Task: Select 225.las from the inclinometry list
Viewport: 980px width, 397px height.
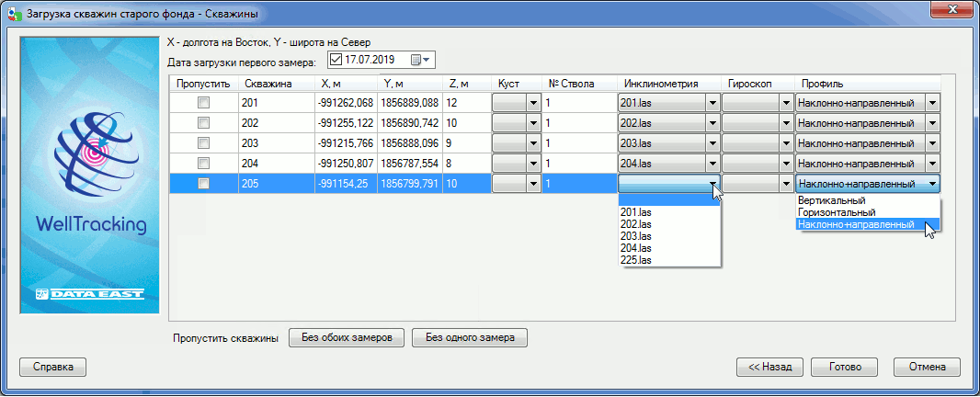Action: coord(636,260)
